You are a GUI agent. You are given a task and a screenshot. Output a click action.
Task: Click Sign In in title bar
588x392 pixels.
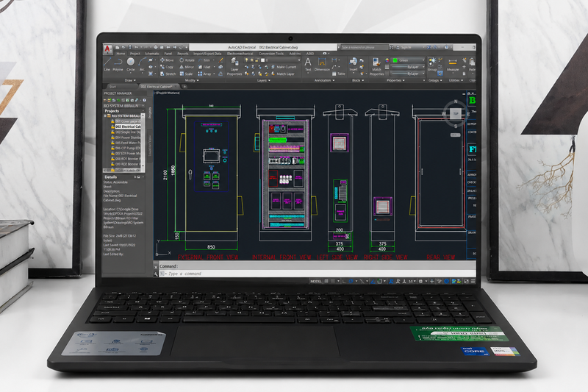[404, 48]
